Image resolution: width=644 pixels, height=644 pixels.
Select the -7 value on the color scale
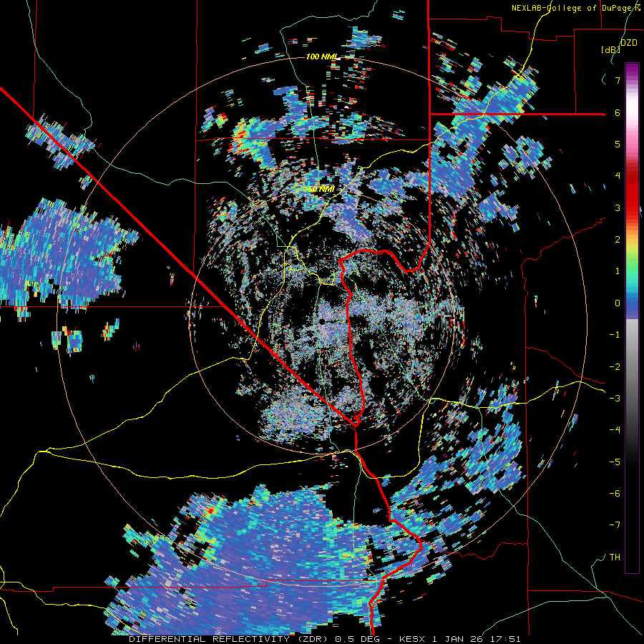pos(615,525)
